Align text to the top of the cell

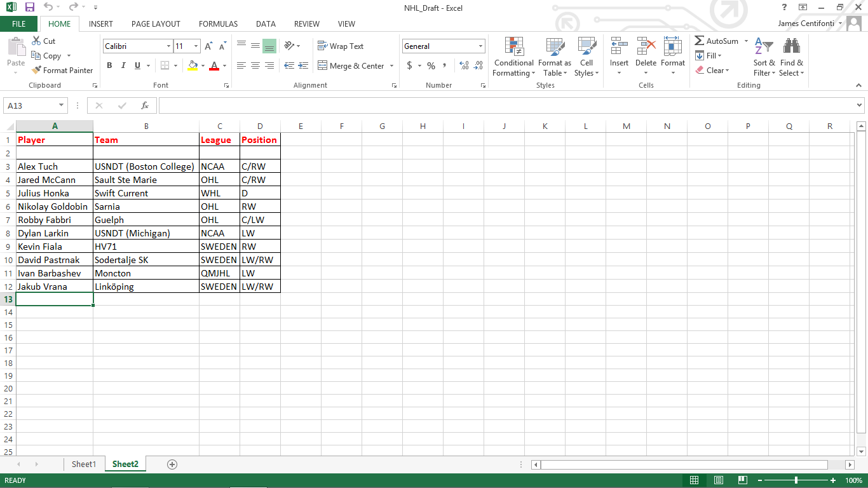tap(241, 46)
